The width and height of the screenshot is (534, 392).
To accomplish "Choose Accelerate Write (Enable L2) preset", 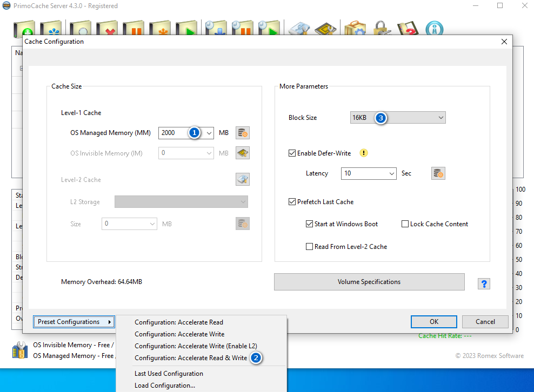I will click(x=196, y=346).
